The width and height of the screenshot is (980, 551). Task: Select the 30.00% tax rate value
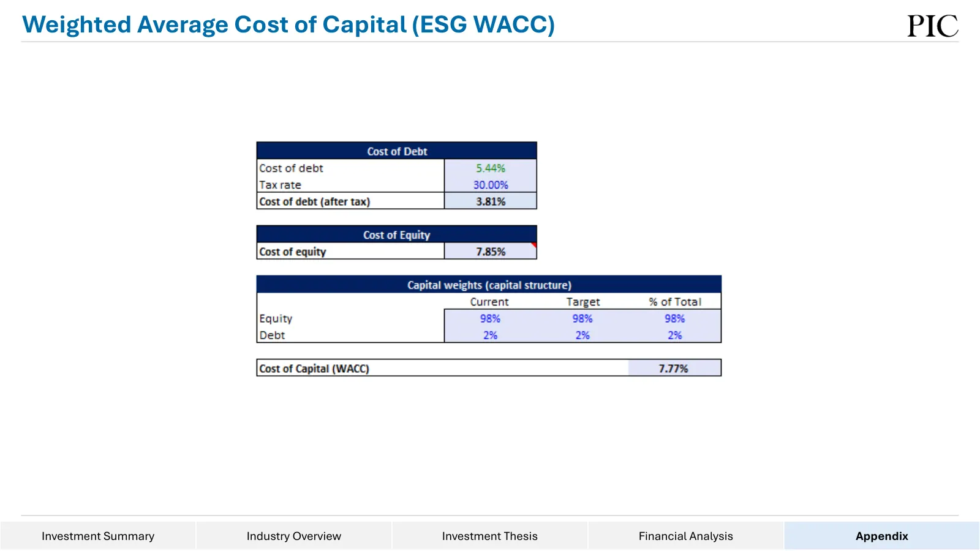tap(491, 184)
